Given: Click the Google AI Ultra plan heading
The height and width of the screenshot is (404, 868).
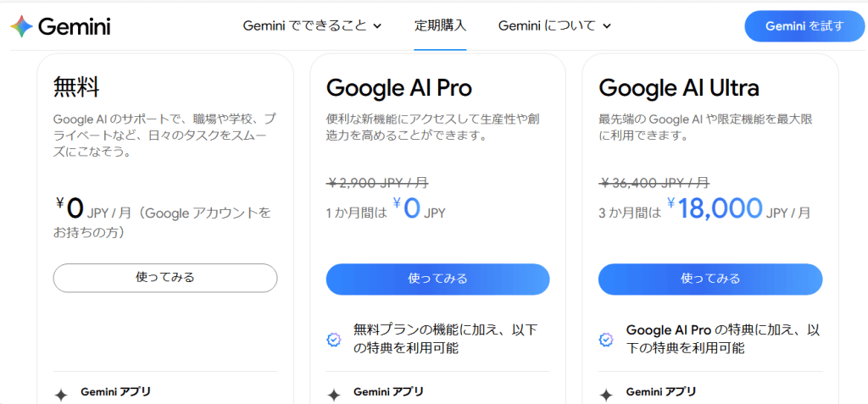Looking at the screenshot, I should point(679,87).
